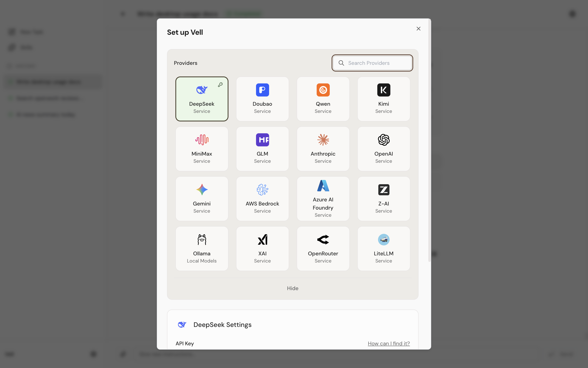Click the 'Qwen' card name
Viewport: 588px width, 368px height.
(x=323, y=104)
